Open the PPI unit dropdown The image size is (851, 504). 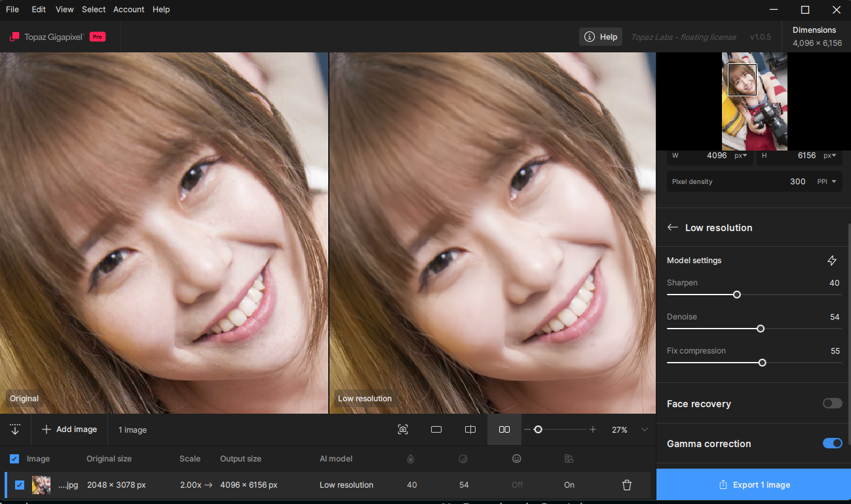(x=827, y=181)
